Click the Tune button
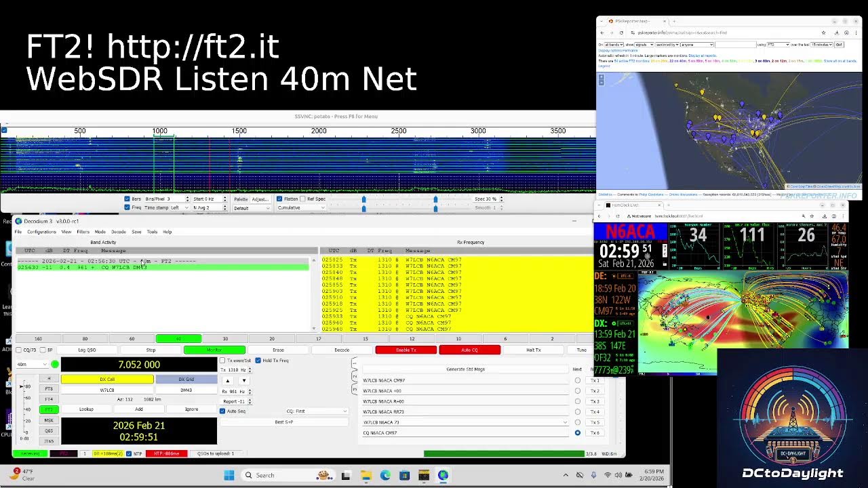The width and height of the screenshot is (868, 488). pyautogui.click(x=581, y=350)
